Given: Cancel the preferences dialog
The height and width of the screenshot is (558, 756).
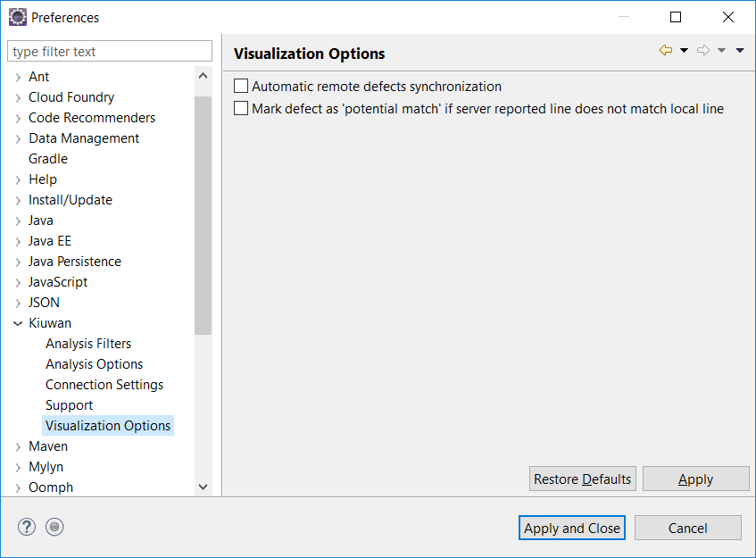Looking at the screenshot, I should coord(687,528).
